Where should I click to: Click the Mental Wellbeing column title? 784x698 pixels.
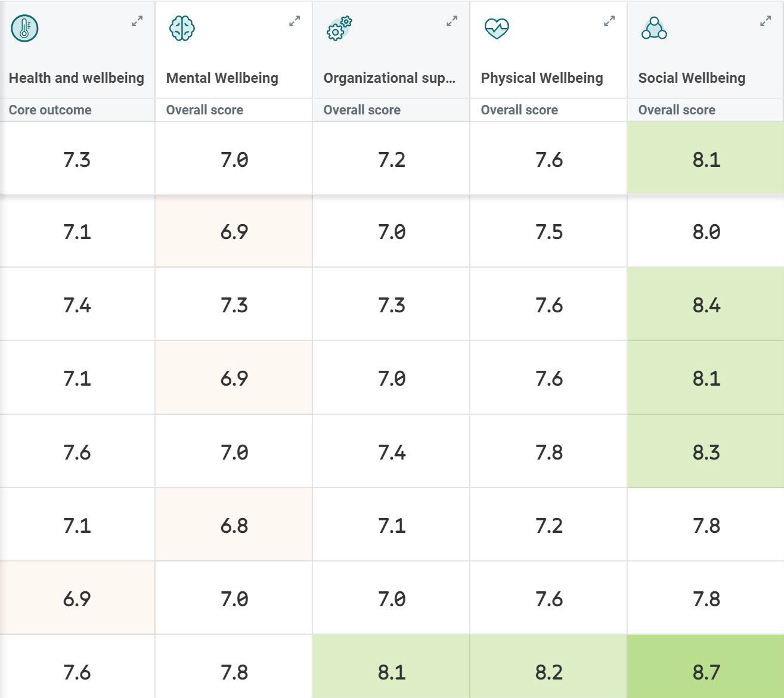point(222,78)
